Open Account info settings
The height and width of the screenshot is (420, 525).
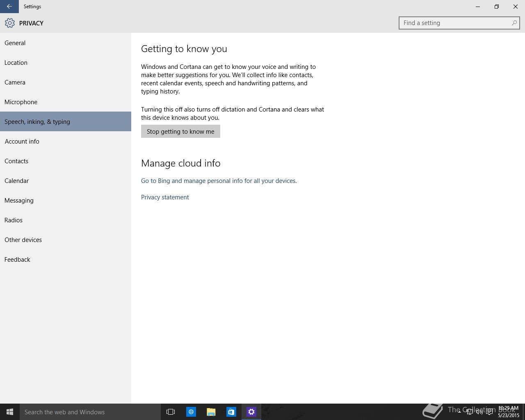click(x=66, y=141)
